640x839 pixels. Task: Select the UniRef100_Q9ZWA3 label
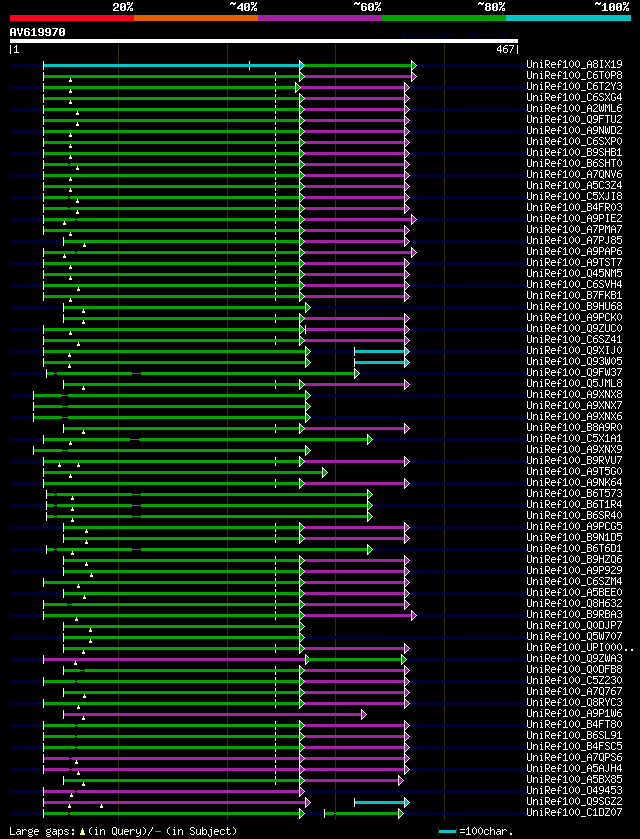(x=574, y=658)
